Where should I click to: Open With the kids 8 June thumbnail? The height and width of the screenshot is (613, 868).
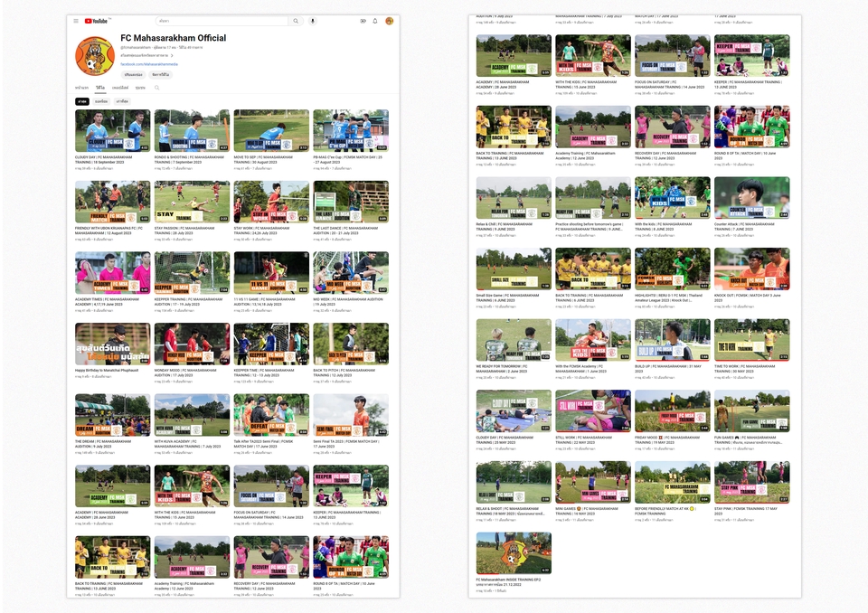click(x=673, y=198)
